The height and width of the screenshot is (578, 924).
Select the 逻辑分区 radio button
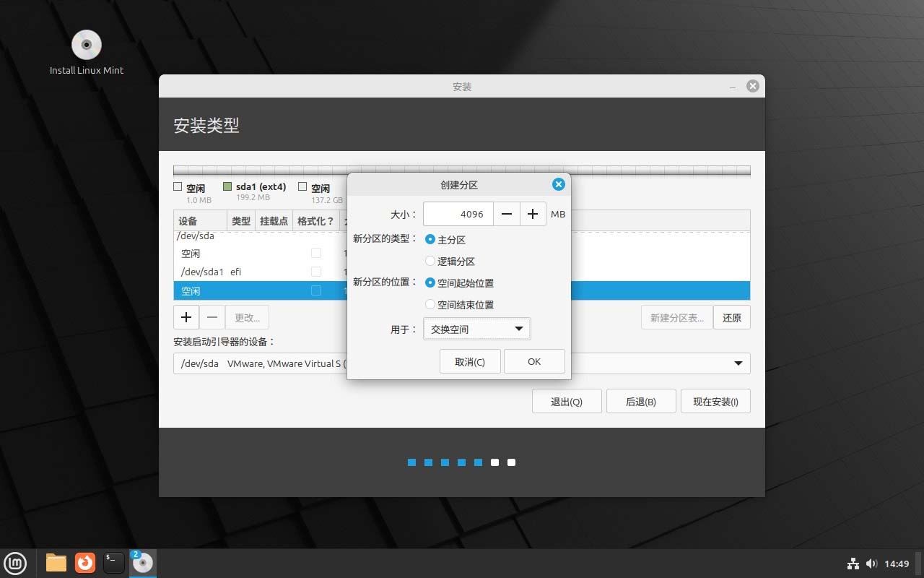pyautogui.click(x=430, y=261)
